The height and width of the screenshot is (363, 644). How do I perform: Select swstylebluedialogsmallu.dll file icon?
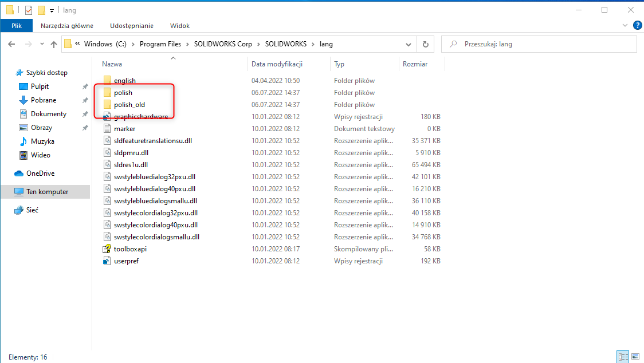tap(107, 200)
